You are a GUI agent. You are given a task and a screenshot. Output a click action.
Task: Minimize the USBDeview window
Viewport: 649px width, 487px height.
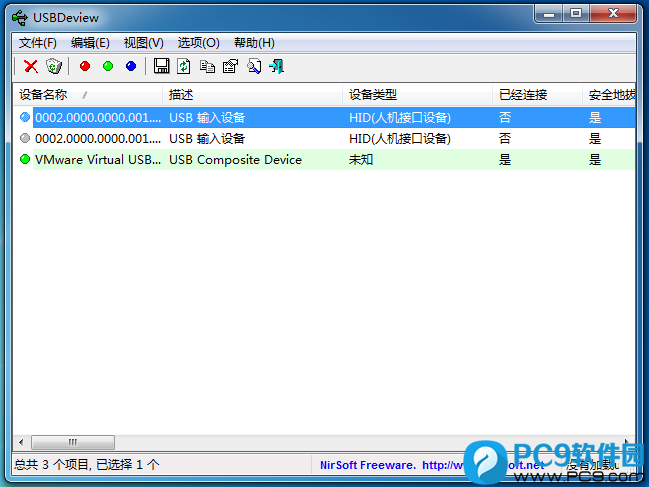(x=548, y=14)
